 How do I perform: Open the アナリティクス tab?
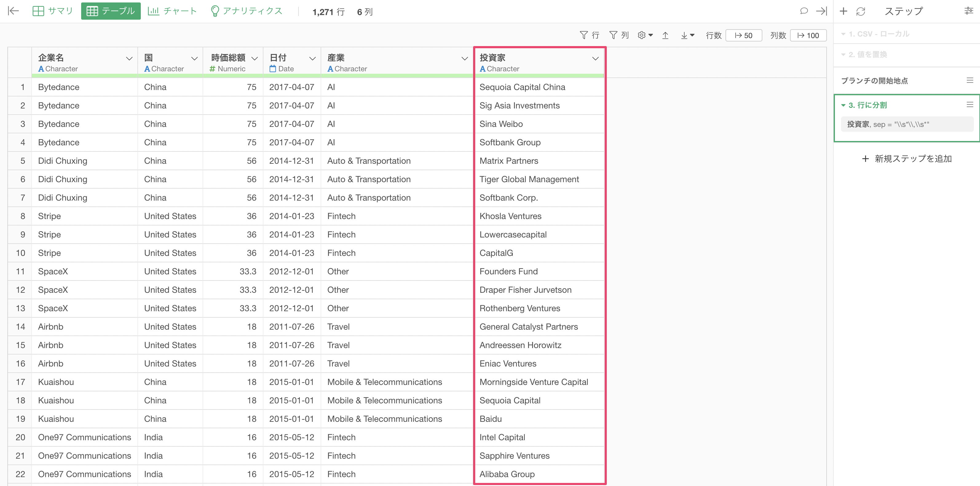tap(247, 11)
